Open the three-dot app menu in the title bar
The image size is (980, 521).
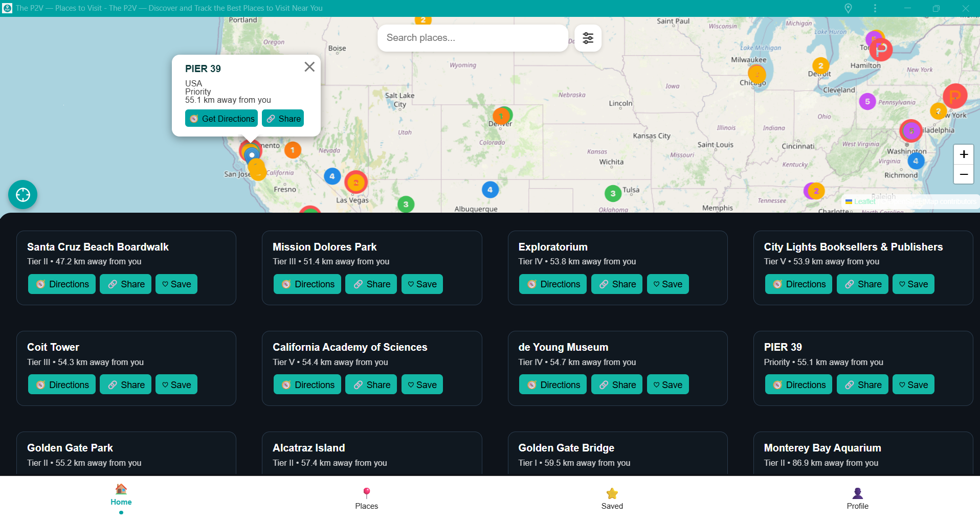coord(875,8)
